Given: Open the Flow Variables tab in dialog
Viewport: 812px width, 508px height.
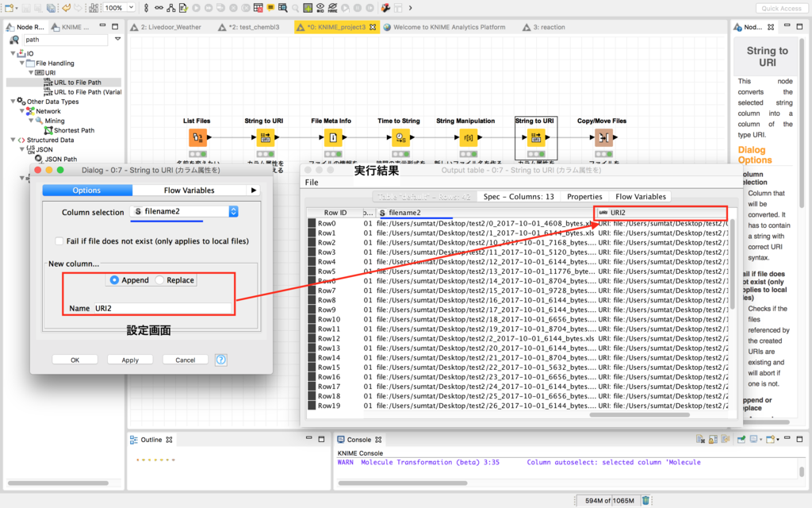Looking at the screenshot, I should pyautogui.click(x=189, y=190).
